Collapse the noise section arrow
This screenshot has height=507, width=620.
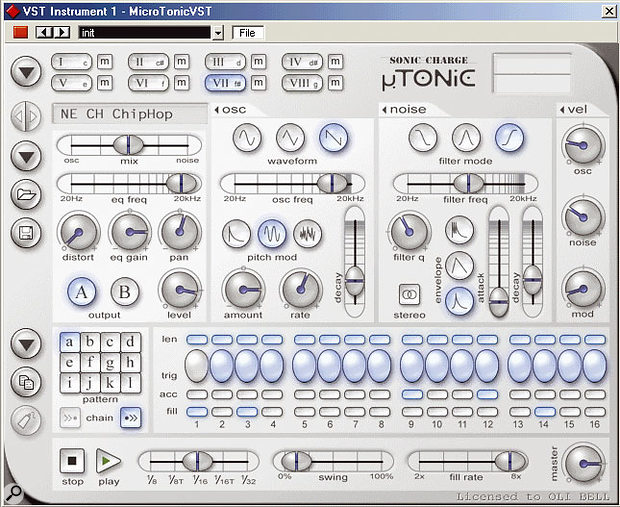(x=384, y=110)
